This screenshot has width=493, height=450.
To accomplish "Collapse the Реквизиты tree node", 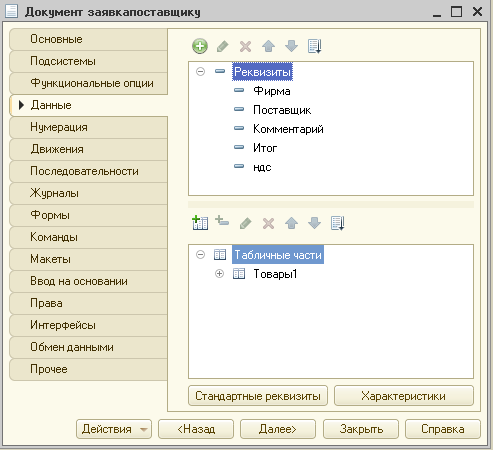I will click(200, 71).
